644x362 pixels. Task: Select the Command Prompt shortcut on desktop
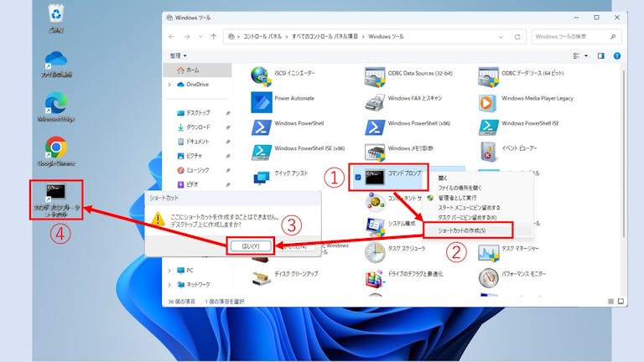pos(56,200)
